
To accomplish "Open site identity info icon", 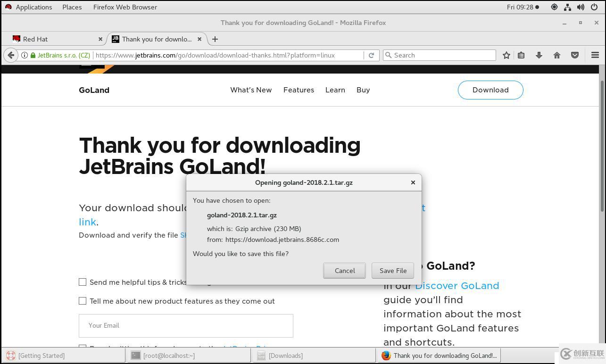I will click(24, 55).
